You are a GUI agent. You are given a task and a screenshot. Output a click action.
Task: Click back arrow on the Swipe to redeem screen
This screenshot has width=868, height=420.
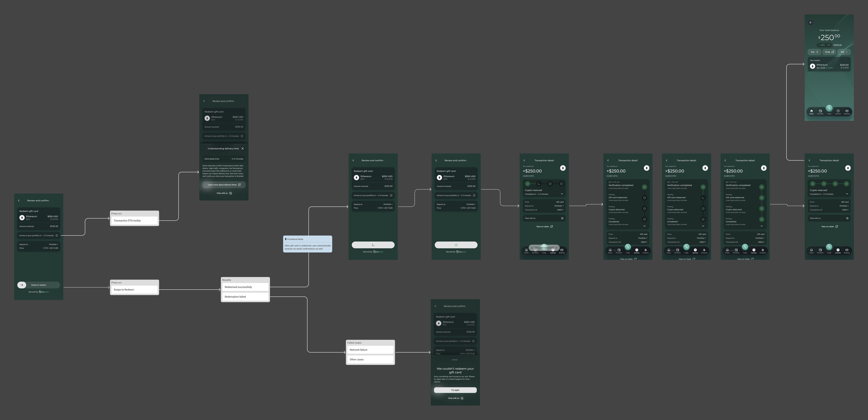pos(19,201)
